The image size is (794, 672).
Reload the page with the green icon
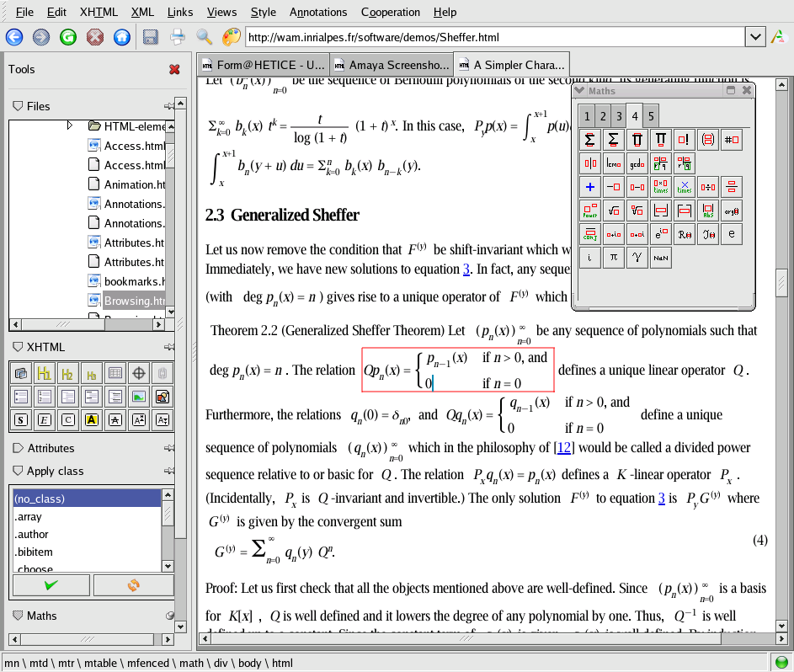pos(68,37)
